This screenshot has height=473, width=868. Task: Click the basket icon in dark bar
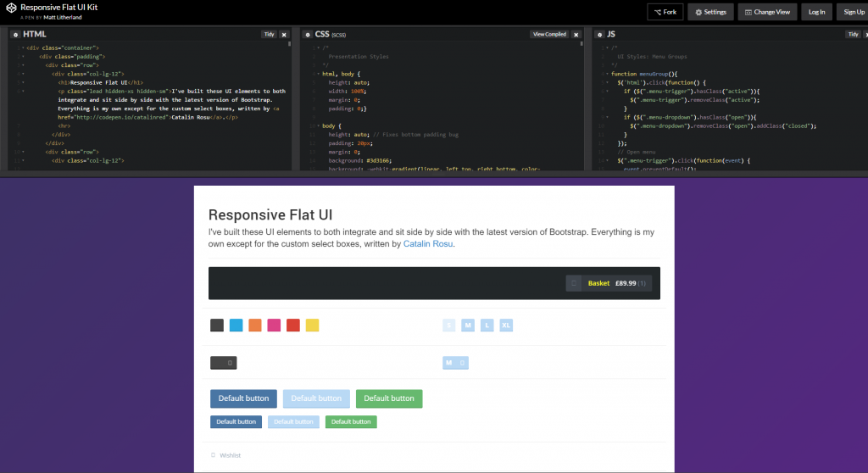tap(574, 283)
